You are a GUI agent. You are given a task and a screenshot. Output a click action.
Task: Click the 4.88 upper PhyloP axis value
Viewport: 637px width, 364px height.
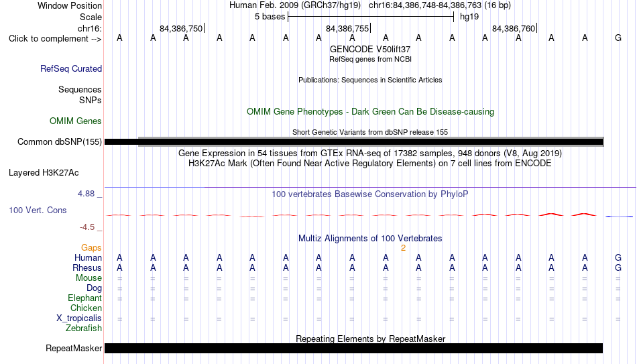(86, 194)
